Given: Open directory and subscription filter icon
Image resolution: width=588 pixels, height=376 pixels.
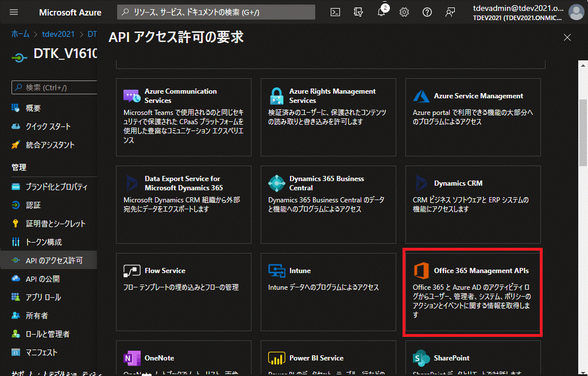Looking at the screenshot, I should tap(358, 13).
